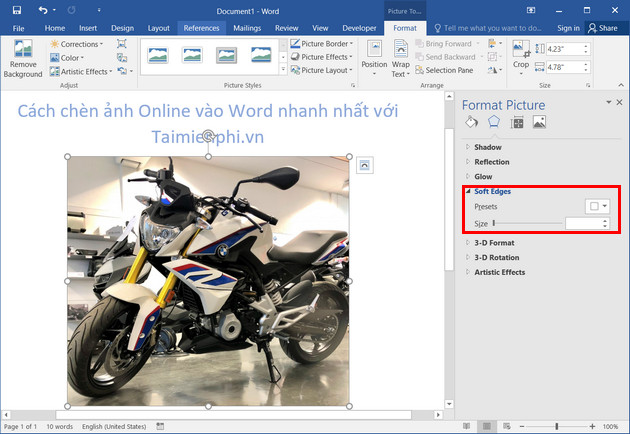Click the Tell me what you want search box
This screenshot has height=434, width=630.
point(488,28)
